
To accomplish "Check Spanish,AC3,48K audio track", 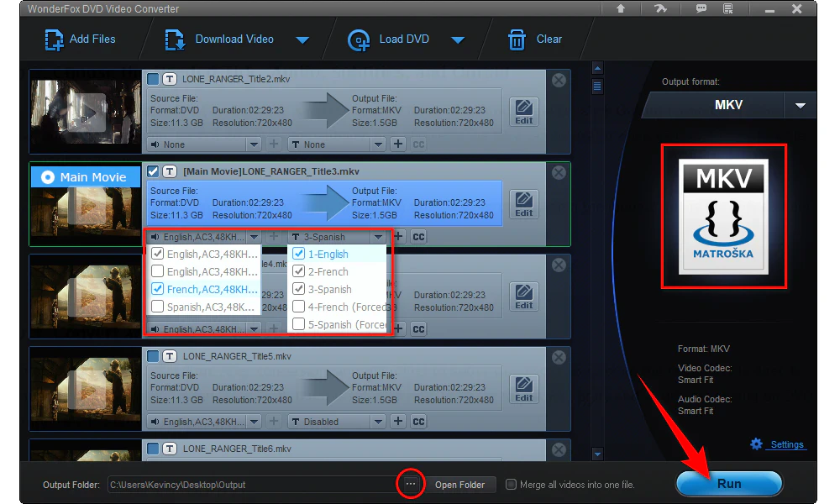I will point(158,307).
